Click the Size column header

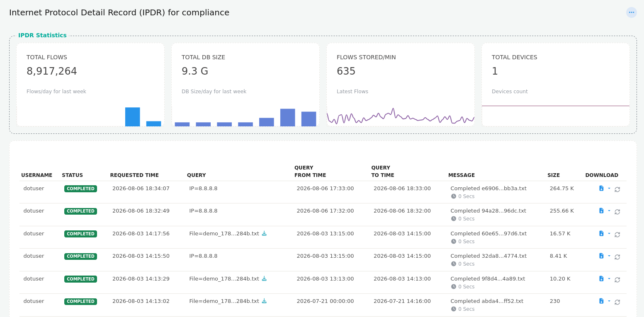point(554,175)
